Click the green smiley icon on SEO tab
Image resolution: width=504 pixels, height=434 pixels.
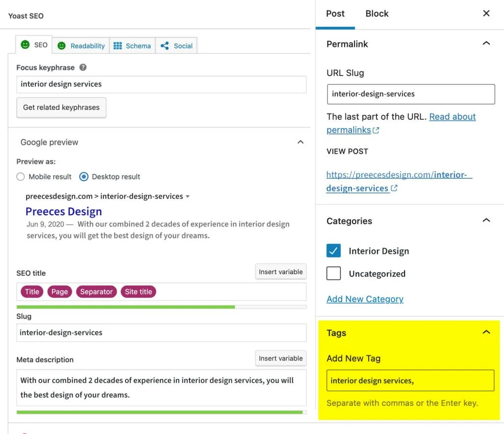pos(25,45)
